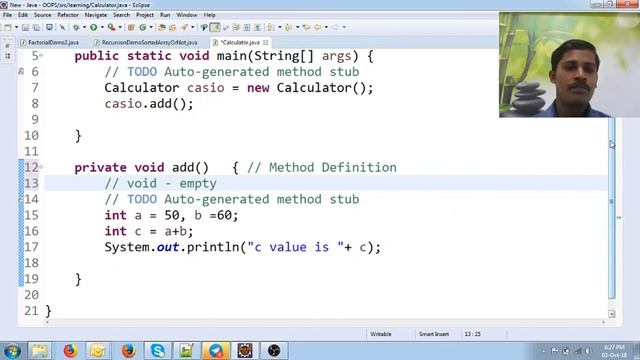640x360 pixels.
Task: Click the New file toolbar icon
Action: (x=8, y=27)
